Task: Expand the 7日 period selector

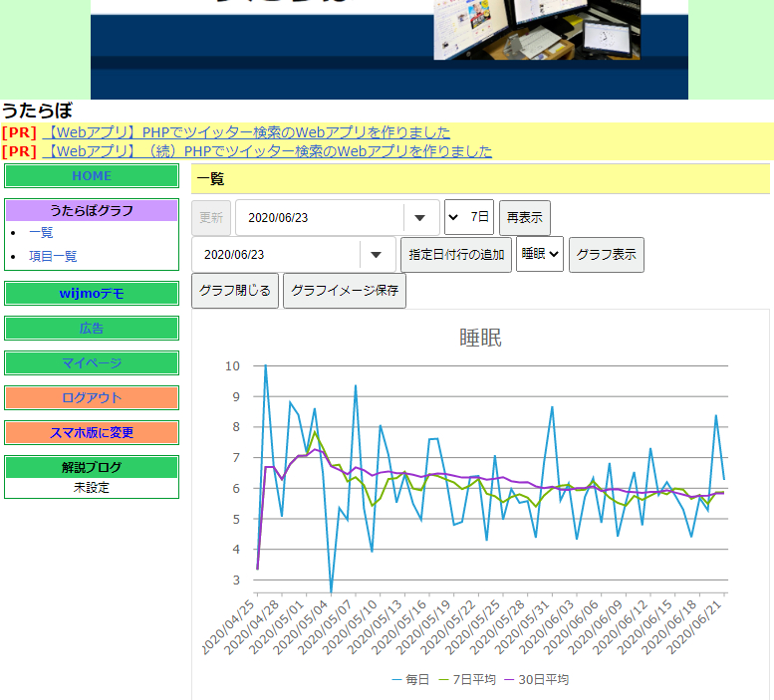Action: point(469,217)
